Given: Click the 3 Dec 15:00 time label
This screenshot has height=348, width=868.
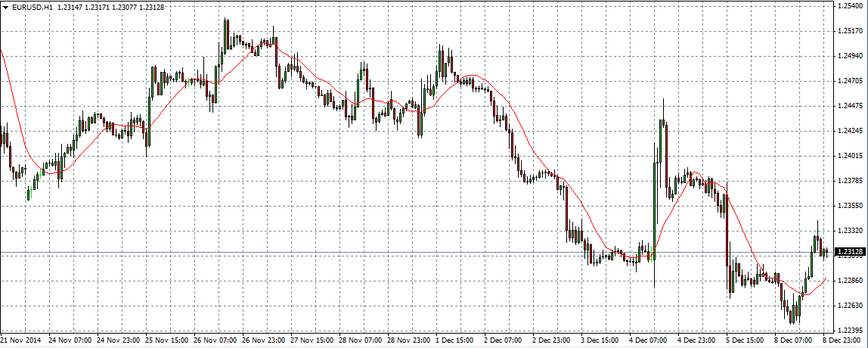Looking at the screenshot, I should [x=600, y=339].
